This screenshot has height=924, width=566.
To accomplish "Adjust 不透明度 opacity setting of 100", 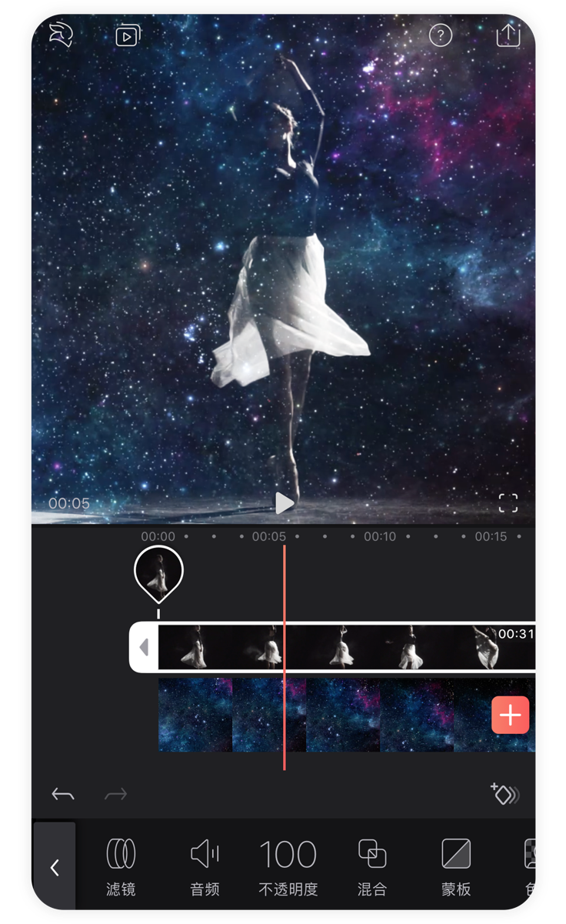I will click(288, 867).
